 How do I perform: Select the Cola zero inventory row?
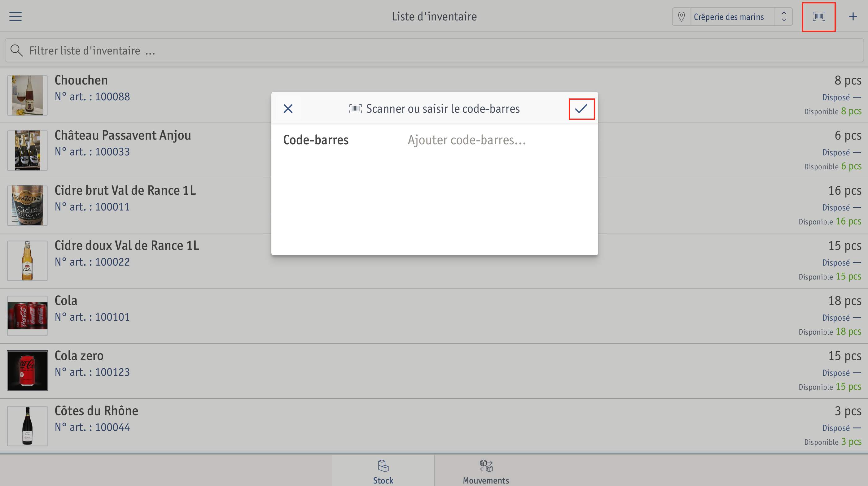(x=434, y=371)
